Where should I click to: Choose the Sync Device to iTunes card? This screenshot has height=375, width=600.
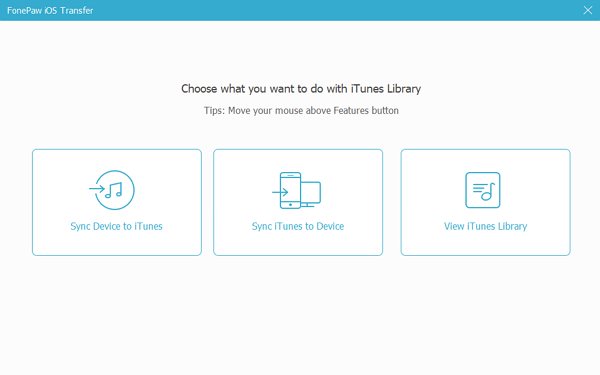(117, 202)
